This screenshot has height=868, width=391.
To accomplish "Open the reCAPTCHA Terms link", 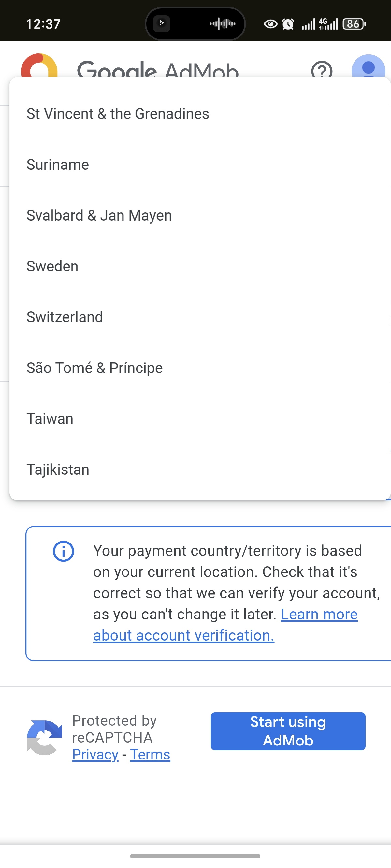I will (150, 755).
